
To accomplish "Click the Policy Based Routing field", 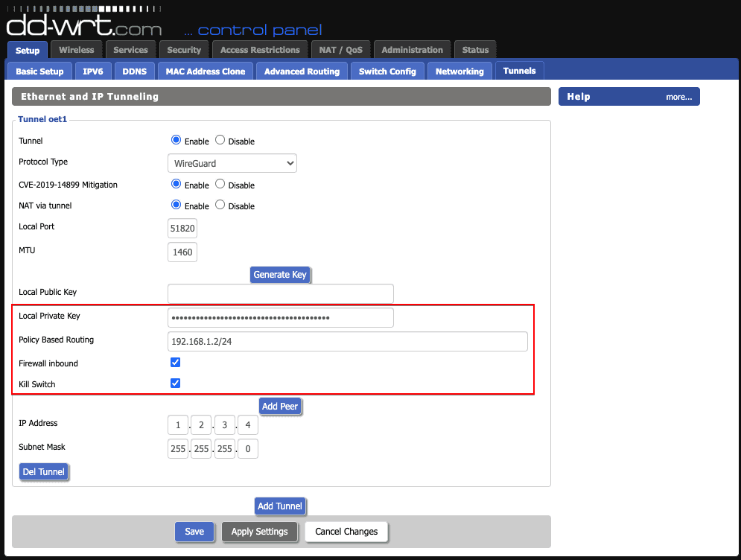I will [x=348, y=342].
